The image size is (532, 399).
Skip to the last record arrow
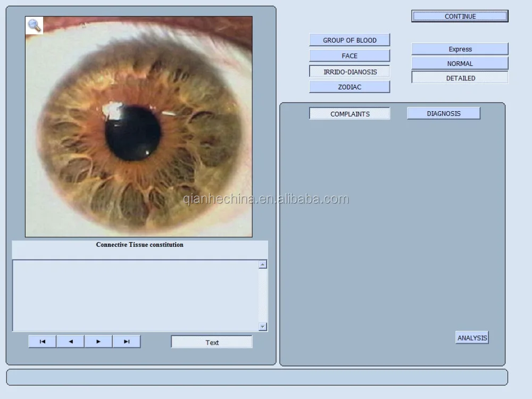click(x=127, y=342)
